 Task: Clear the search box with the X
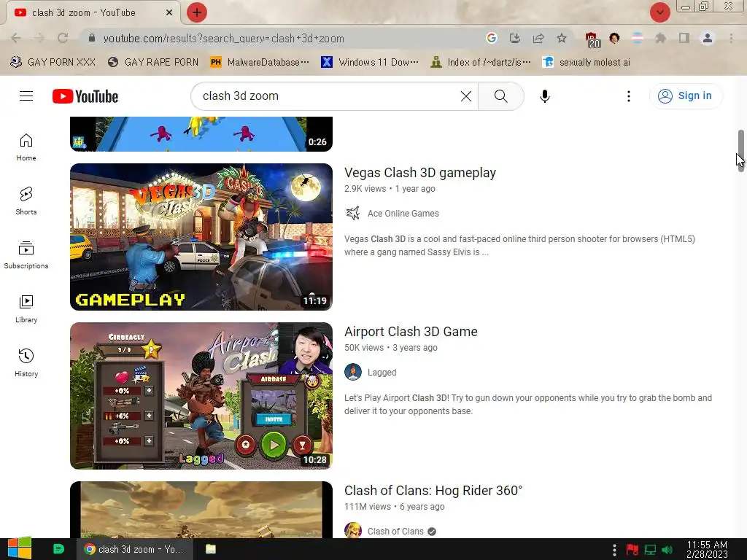(466, 96)
